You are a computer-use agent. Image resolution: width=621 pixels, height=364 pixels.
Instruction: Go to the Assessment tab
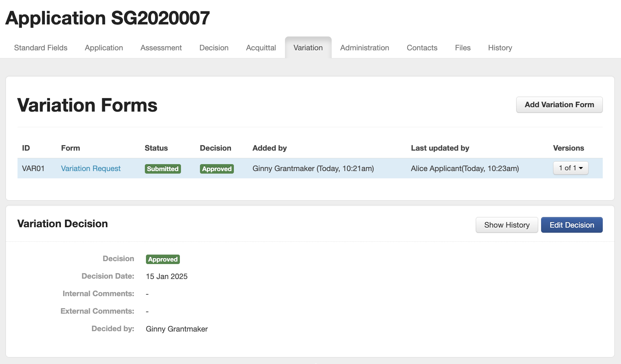(x=161, y=48)
